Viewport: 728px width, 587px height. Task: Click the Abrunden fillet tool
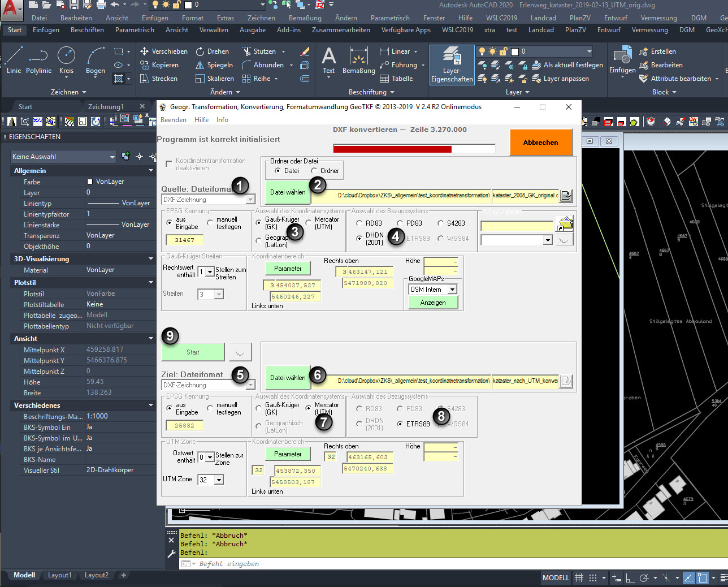pos(263,65)
